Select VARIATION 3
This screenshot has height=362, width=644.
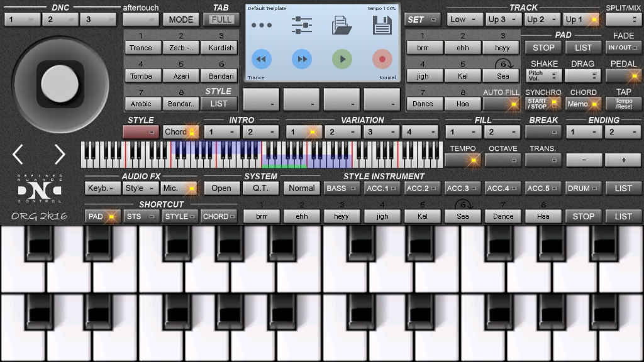click(x=382, y=132)
